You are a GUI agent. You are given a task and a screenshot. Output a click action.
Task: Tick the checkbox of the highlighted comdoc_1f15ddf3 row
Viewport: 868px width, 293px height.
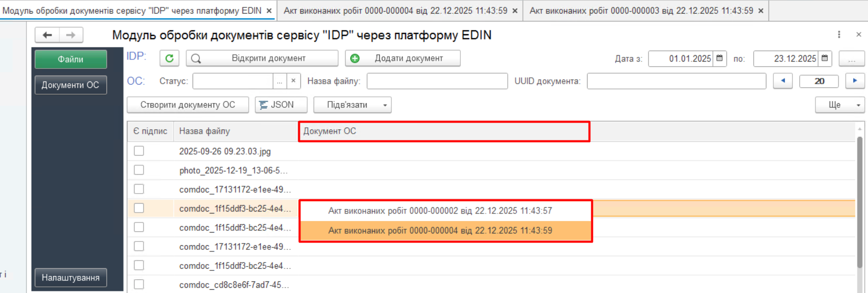139,208
